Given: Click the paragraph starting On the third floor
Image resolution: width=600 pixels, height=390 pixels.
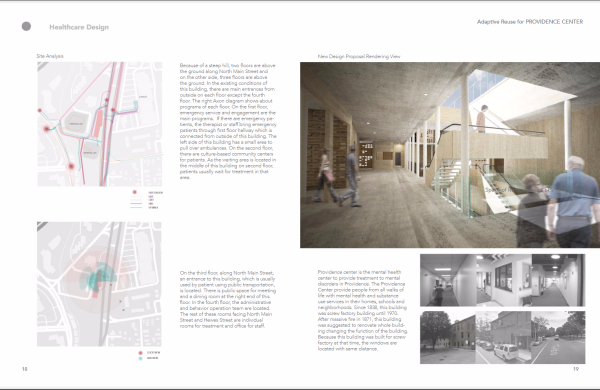Looking at the screenshot, I should point(228,299).
